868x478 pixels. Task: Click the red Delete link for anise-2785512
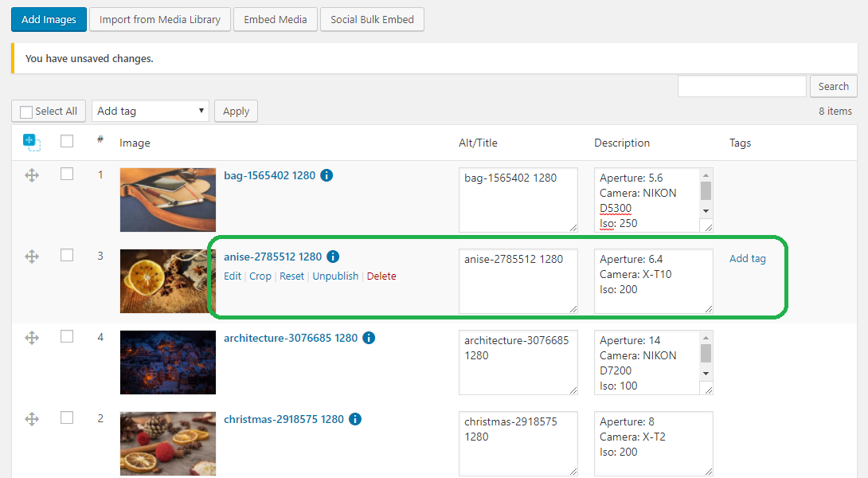click(381, 276)
